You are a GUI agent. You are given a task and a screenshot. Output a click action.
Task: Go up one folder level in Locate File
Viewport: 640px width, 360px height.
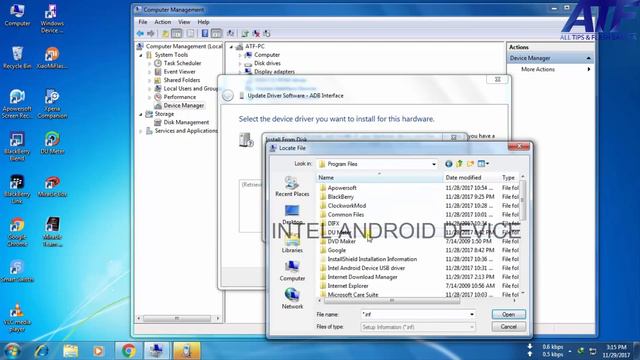tap(459, 164)
